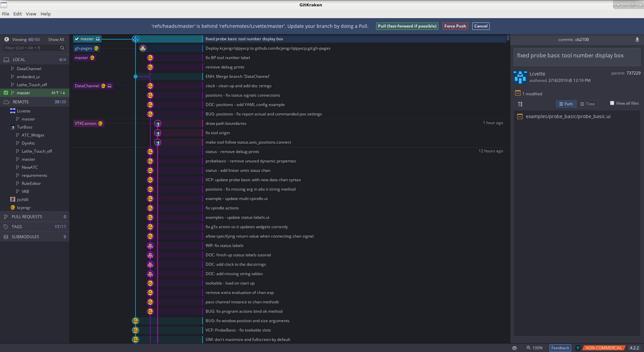
Task: Open the Edit menu
Action: coord(17,14)
